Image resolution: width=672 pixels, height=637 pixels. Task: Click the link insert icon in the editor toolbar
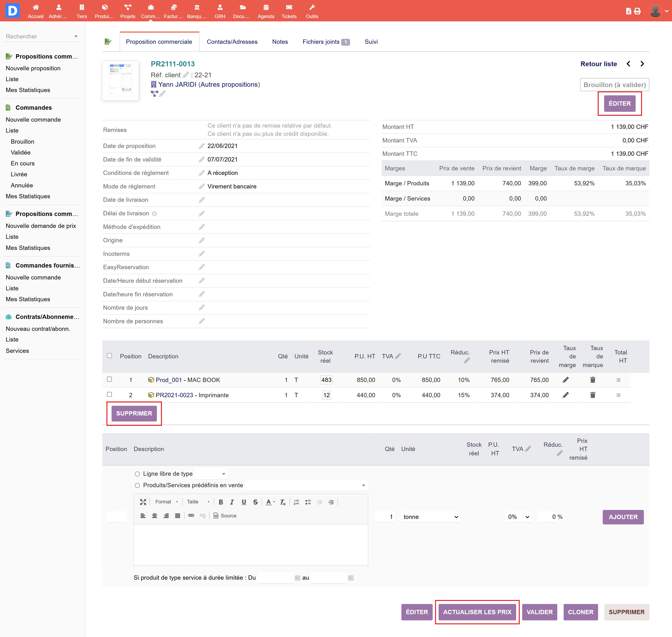191,515
